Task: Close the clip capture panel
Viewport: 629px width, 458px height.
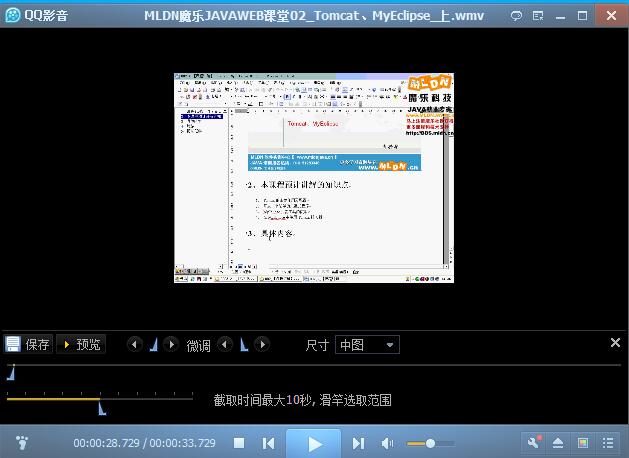Action: 615,342
